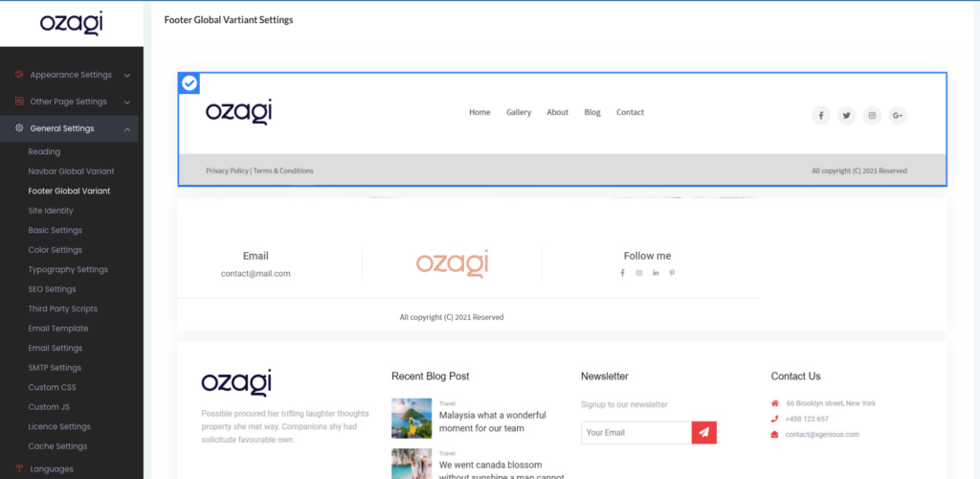Expand Other Page Settings chevron
This screenshot has height=479, width=980.
pyautogui.click(x=127, y=102)
